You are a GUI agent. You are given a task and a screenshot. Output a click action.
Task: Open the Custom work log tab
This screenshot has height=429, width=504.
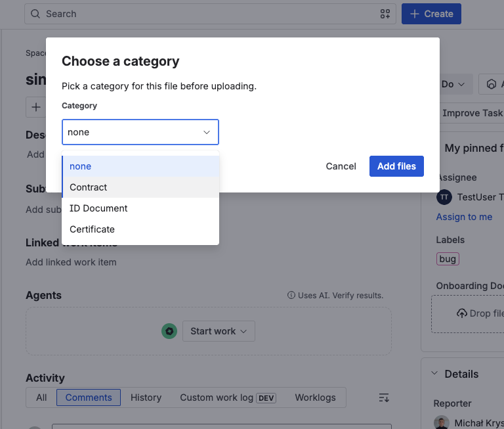click(x=228, y=397)
